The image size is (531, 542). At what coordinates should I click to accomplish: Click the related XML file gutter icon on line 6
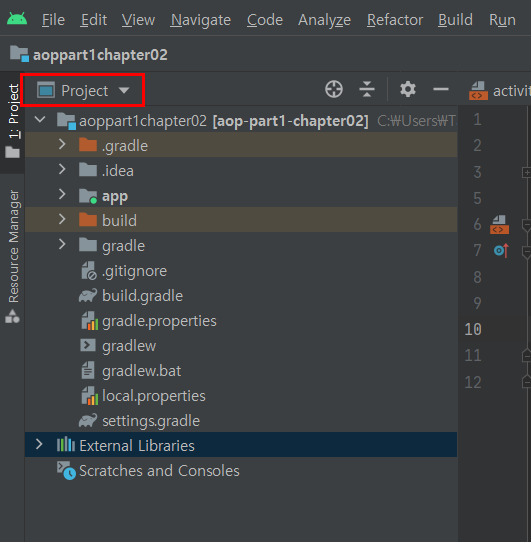point(500,224)
